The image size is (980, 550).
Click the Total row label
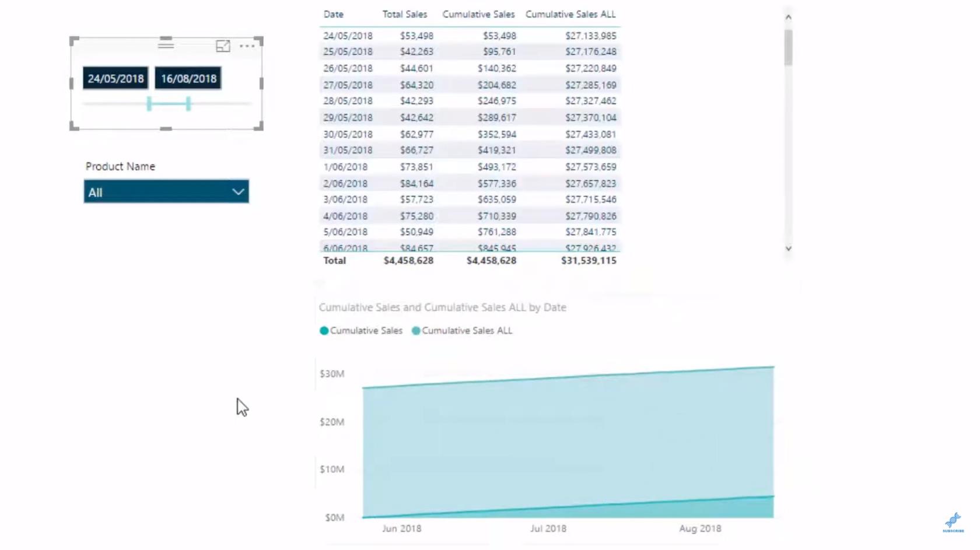tap(334, 261)
